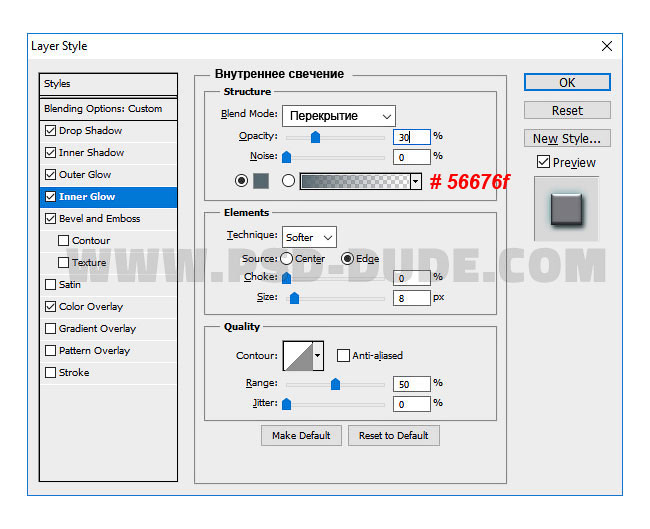Expand the gradient picker arrow
Viewport: 650px width, 529px height.
416,181
